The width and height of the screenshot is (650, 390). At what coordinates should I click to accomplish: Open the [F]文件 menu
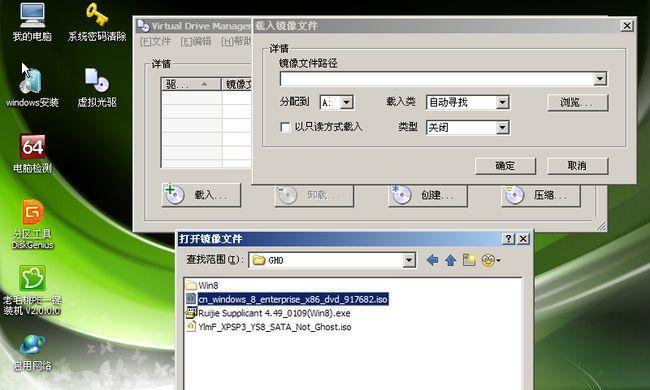tap(155, 41)
